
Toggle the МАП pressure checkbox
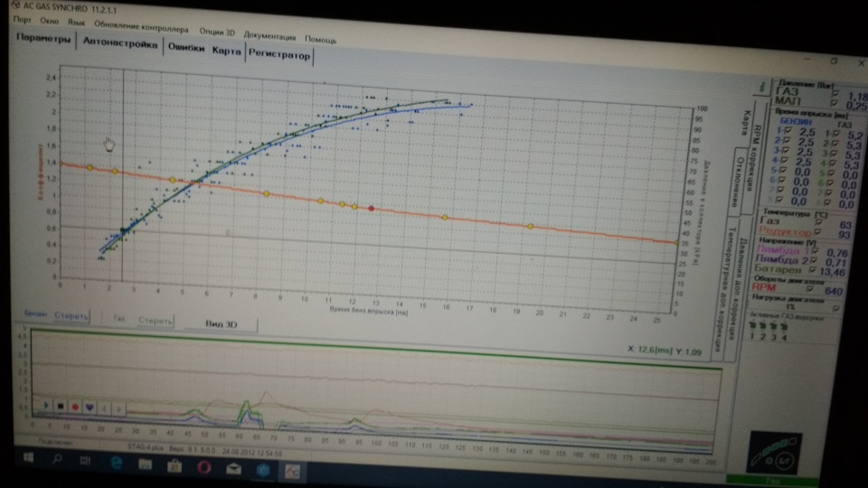[835, 103]
